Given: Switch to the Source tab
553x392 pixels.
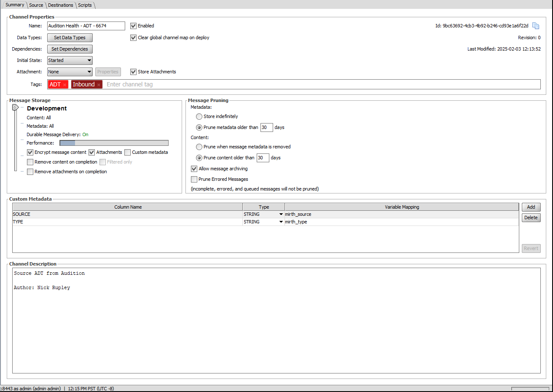Looking at the screenshot, I should click(x=36, y=5).
